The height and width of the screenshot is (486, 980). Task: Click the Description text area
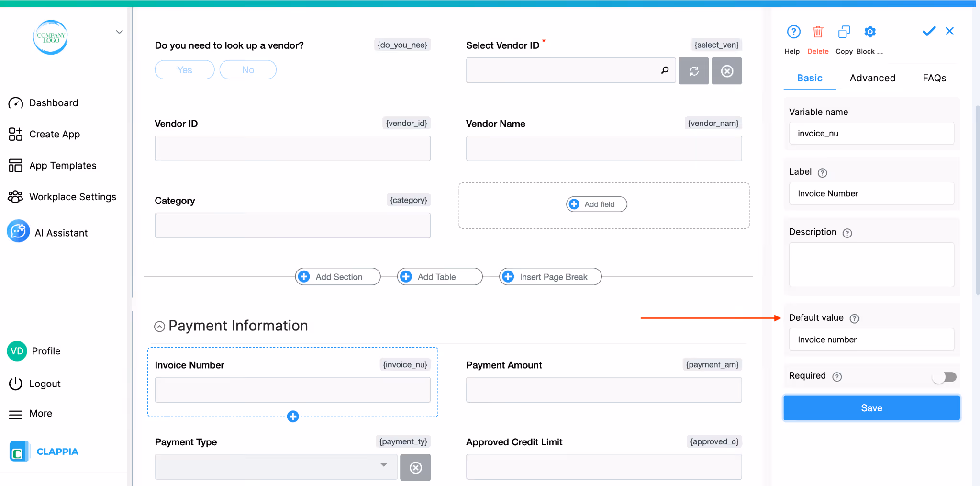tap(871, 265)
